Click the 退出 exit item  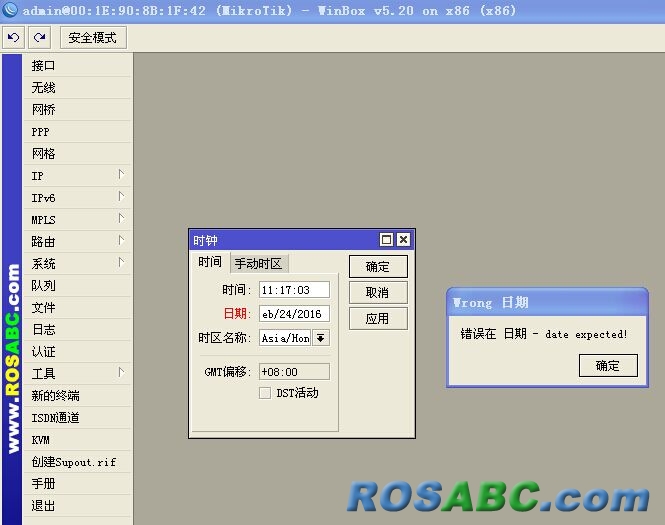tap(78, 506)
